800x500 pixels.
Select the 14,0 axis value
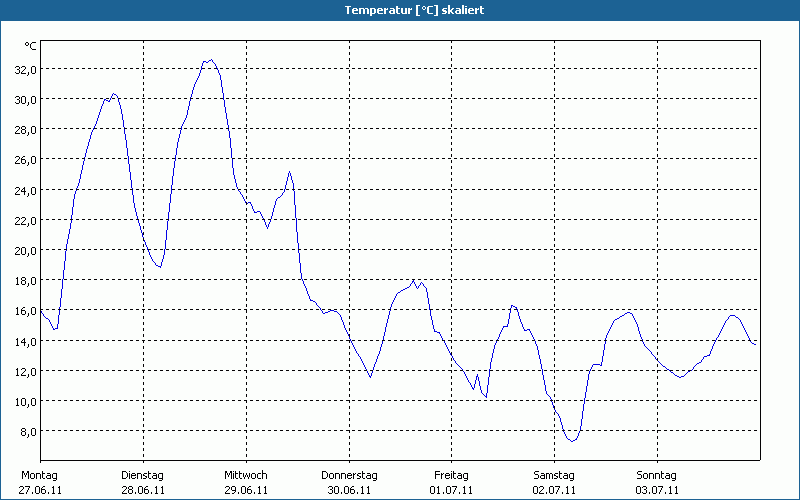(x=26, y=342)
